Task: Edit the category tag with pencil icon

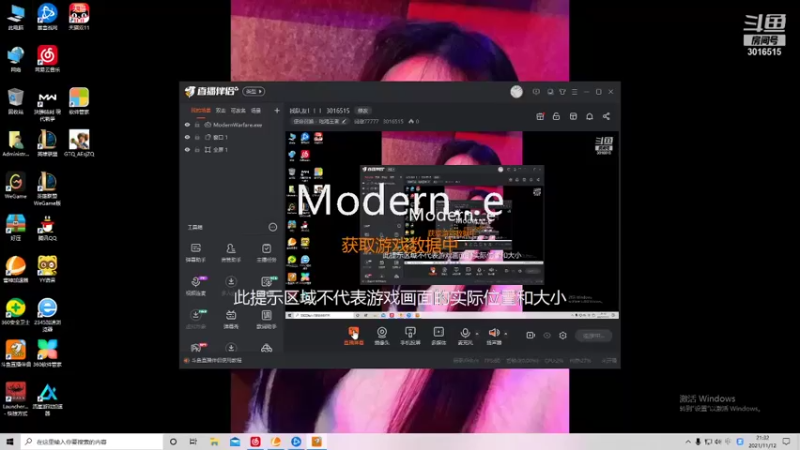Action: [x=320, y=121]
